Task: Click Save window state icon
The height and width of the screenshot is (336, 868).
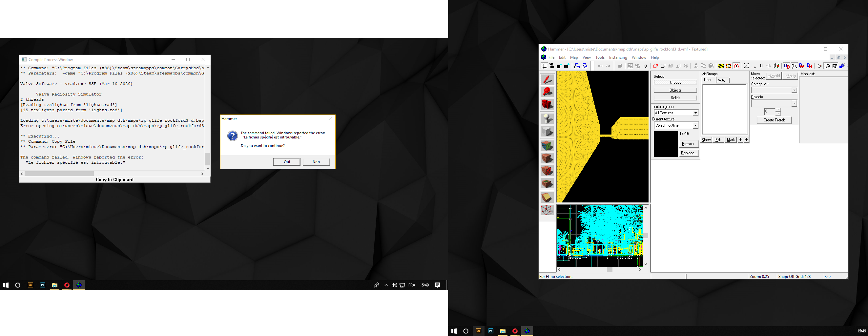Action: [585, 66]
